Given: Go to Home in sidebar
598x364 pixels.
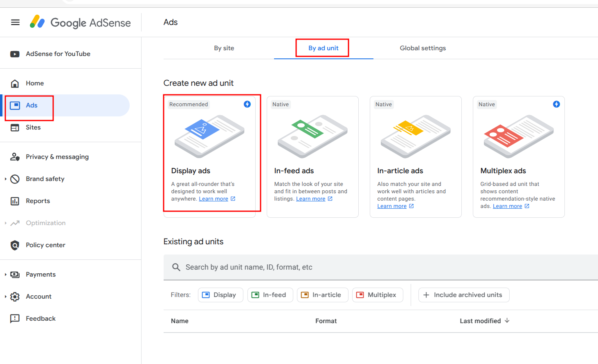Looking at the screenshot, I should pos(65,83).
